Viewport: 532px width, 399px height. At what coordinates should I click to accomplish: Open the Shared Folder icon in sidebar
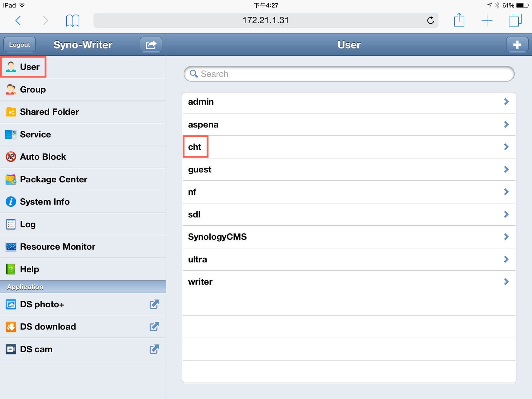11,112
